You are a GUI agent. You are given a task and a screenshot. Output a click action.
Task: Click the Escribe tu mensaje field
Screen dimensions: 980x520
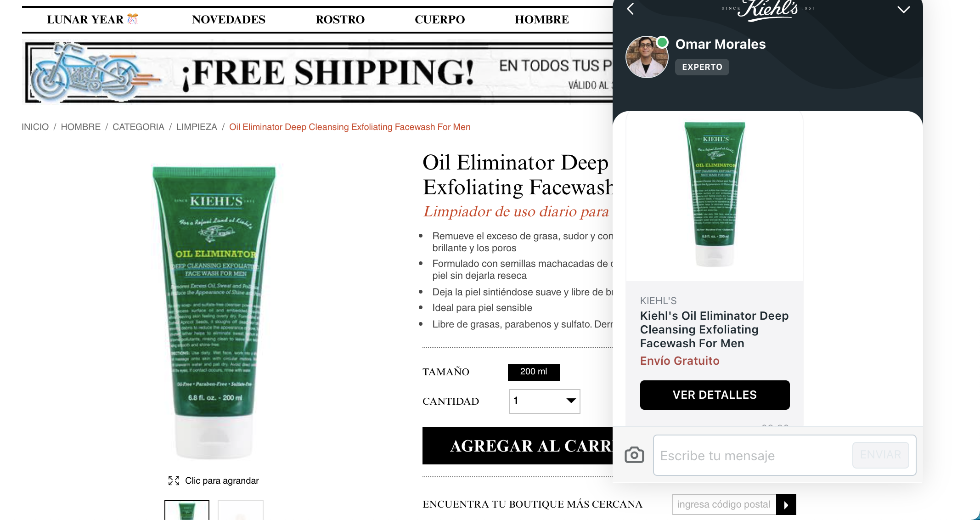[753, 455]
